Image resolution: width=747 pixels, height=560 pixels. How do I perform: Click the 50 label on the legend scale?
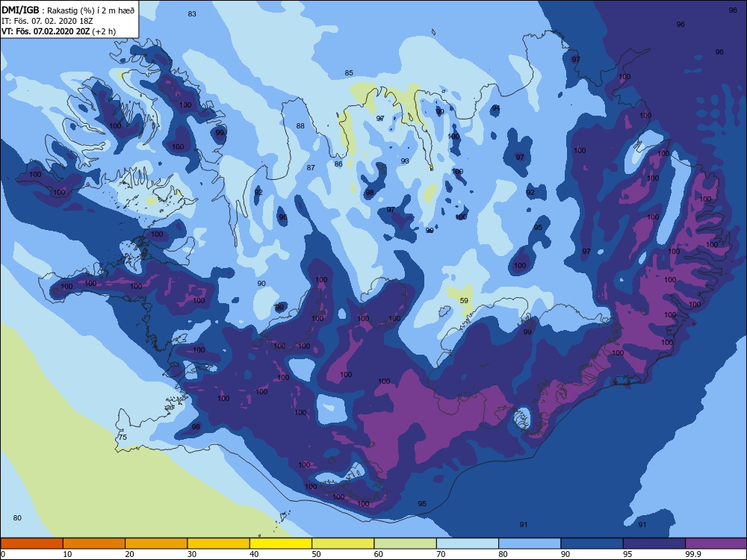[x=316, y=554]
